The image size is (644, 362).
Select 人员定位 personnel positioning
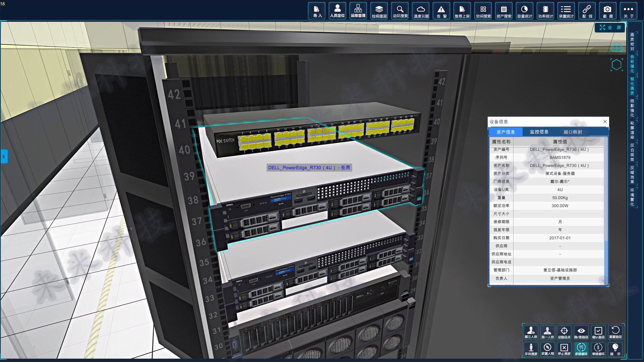click(x=337, y=11)
